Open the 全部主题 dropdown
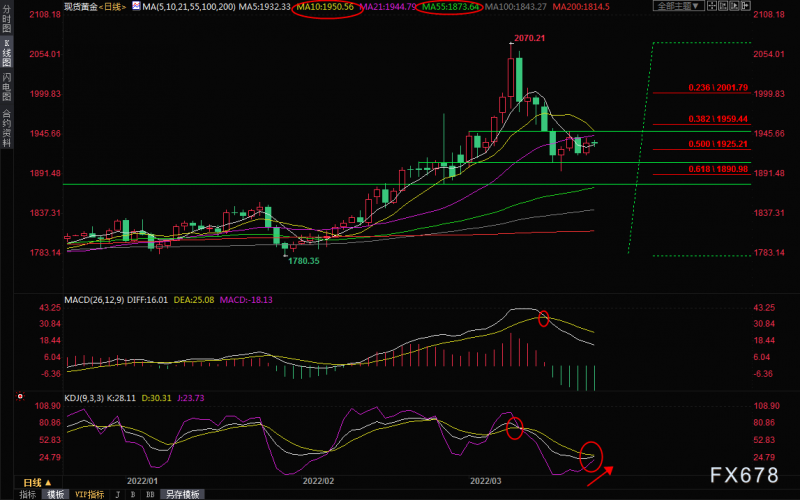This screenshot has width=800, height=500. pos(679,6)
